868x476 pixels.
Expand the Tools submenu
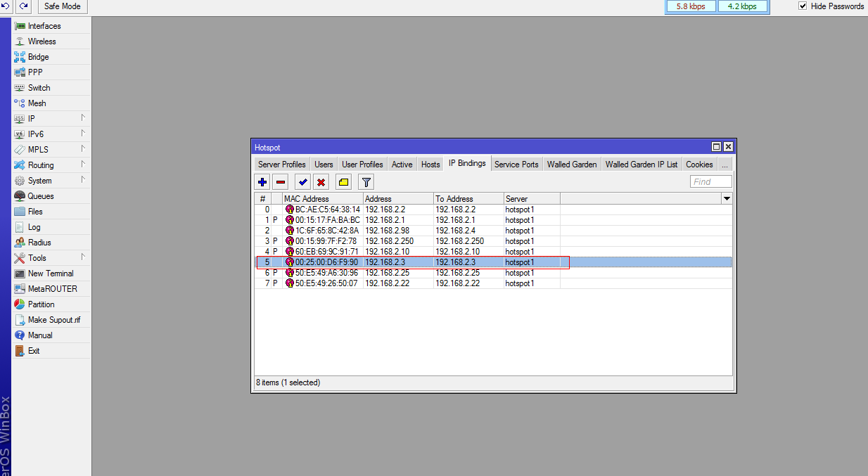82,257
